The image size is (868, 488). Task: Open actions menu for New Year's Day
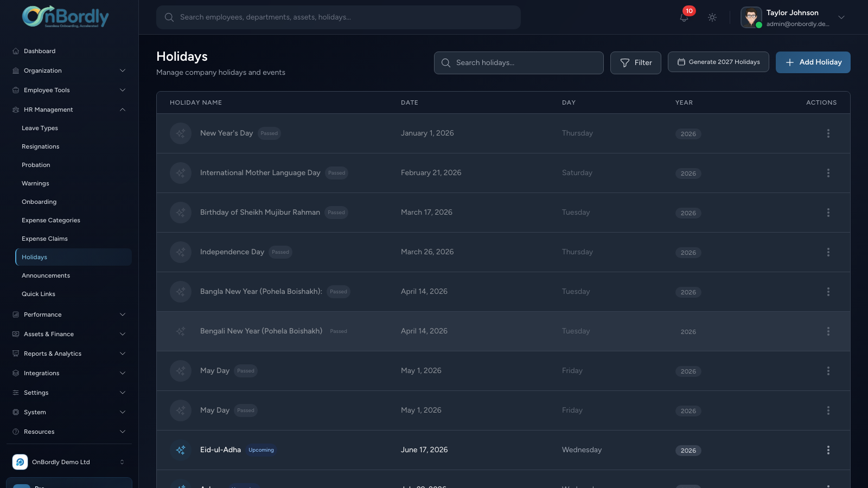828,133
